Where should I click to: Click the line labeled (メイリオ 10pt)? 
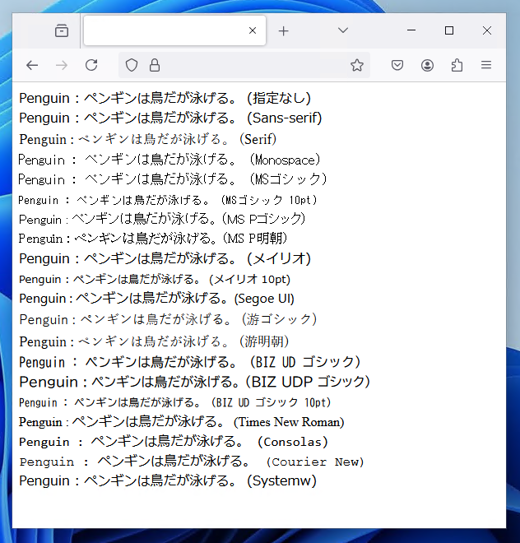point(155,279)
